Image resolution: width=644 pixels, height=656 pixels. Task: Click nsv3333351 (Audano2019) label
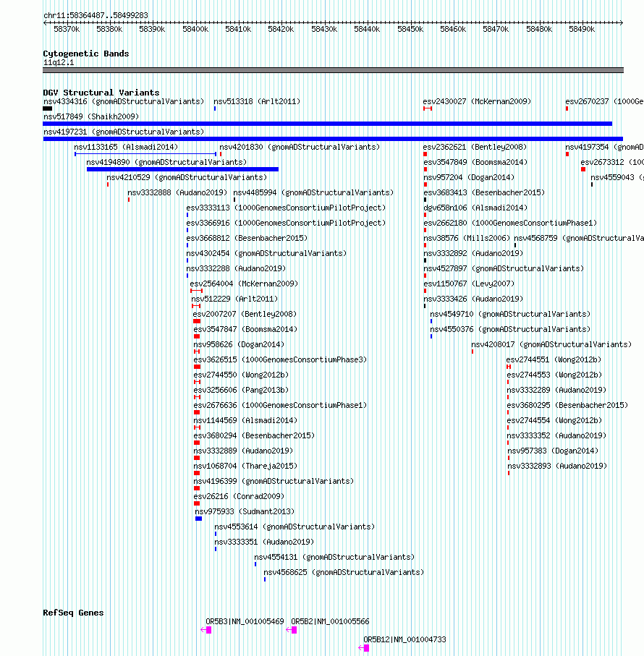click(x=264, y=542)
